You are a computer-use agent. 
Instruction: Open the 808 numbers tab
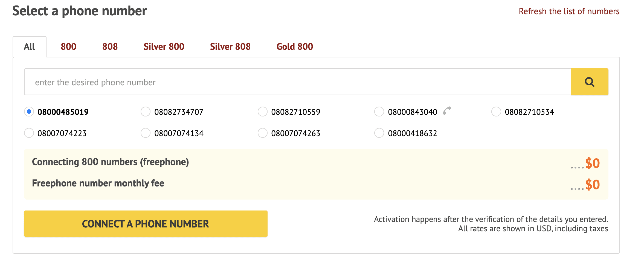tap(110, 47)
